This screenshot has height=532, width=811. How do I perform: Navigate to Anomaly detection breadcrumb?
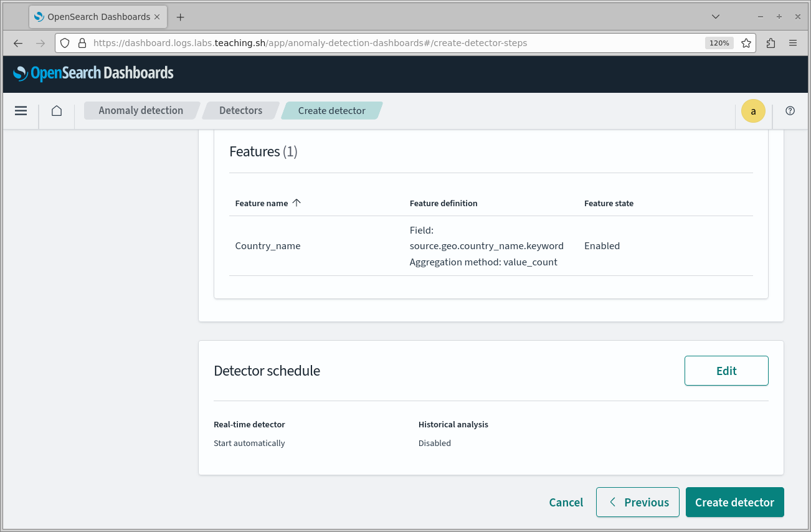click(141, 111)
